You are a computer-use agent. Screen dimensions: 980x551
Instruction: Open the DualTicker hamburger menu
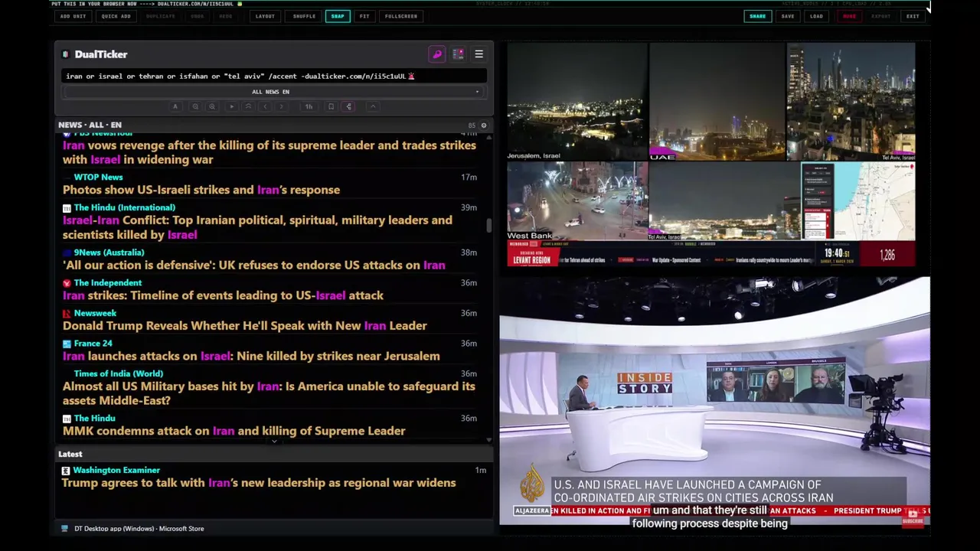[479, 54]
